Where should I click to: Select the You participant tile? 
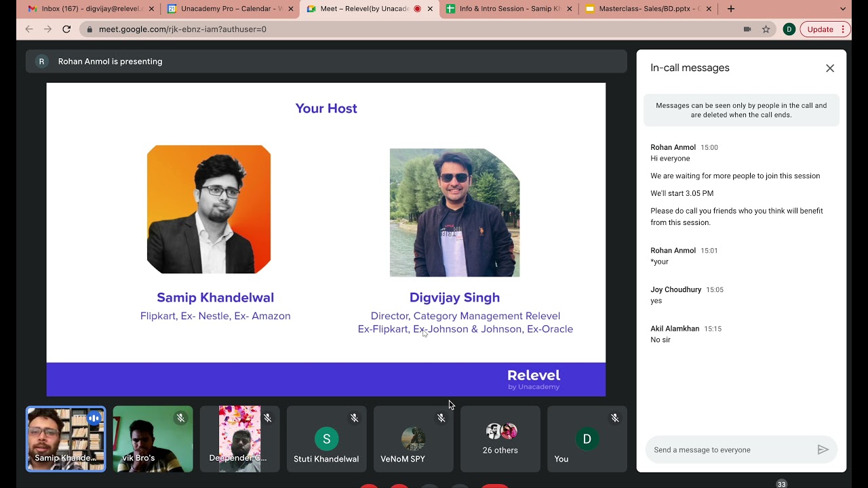pos(587,439)
